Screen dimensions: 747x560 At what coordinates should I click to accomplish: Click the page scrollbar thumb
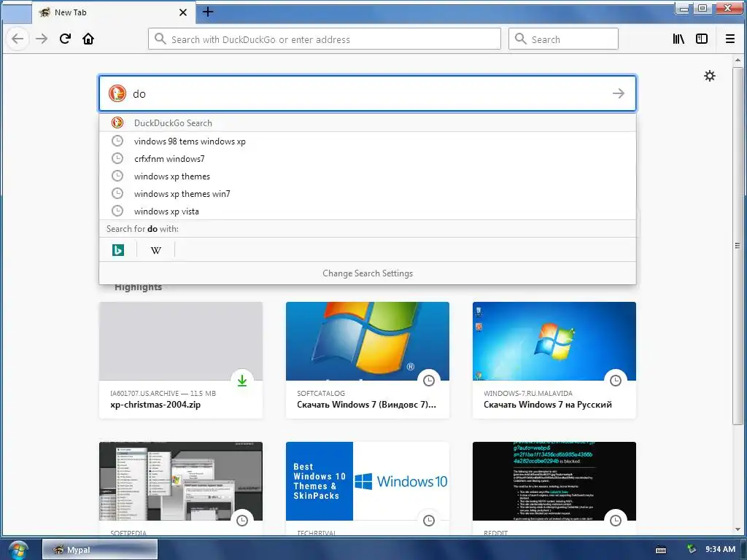pos(738,245)
